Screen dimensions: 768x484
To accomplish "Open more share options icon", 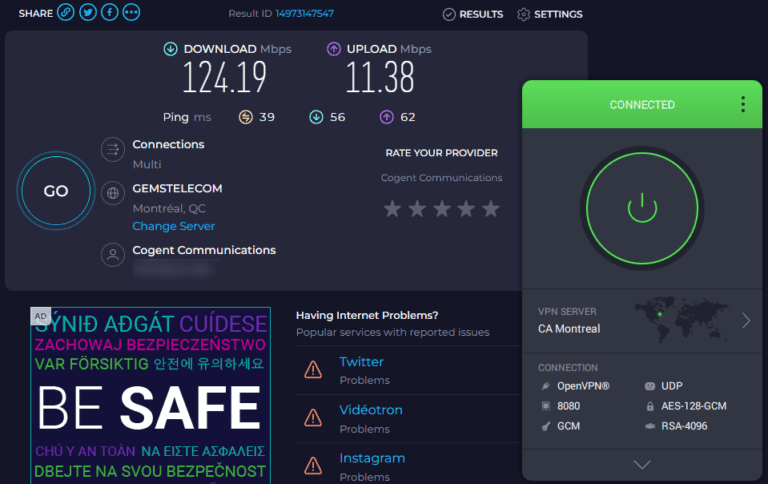I will (132, 13).
